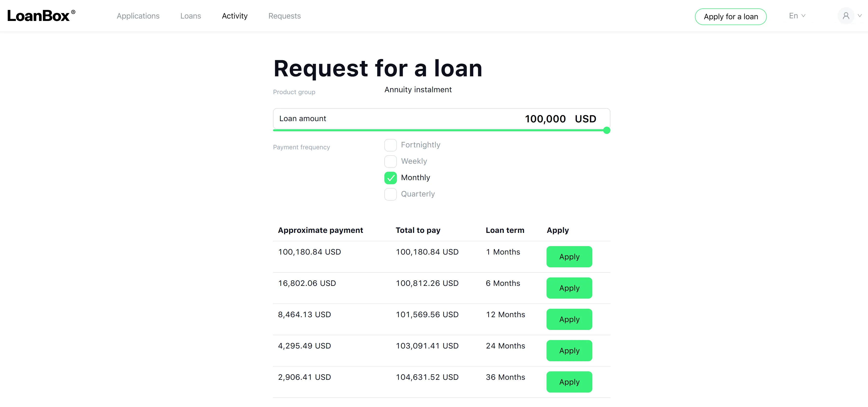Click the Apply for a loan button

tap(730, 16)
